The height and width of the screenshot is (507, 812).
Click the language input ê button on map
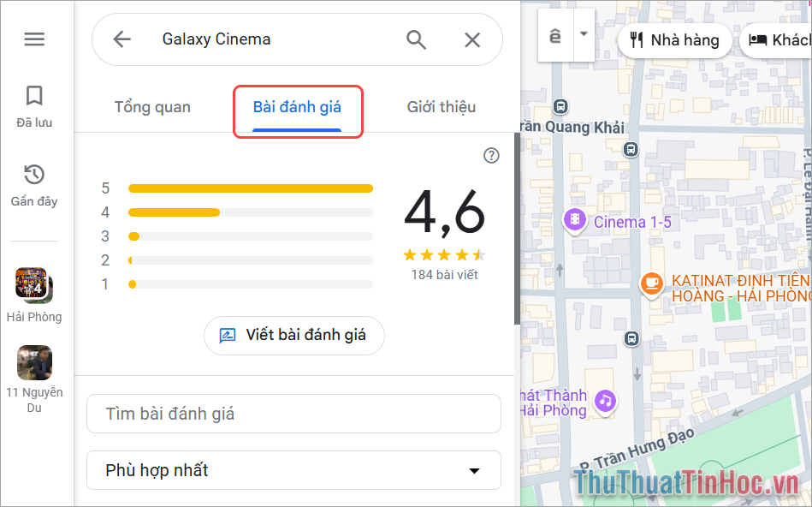[x=555, y=35]
